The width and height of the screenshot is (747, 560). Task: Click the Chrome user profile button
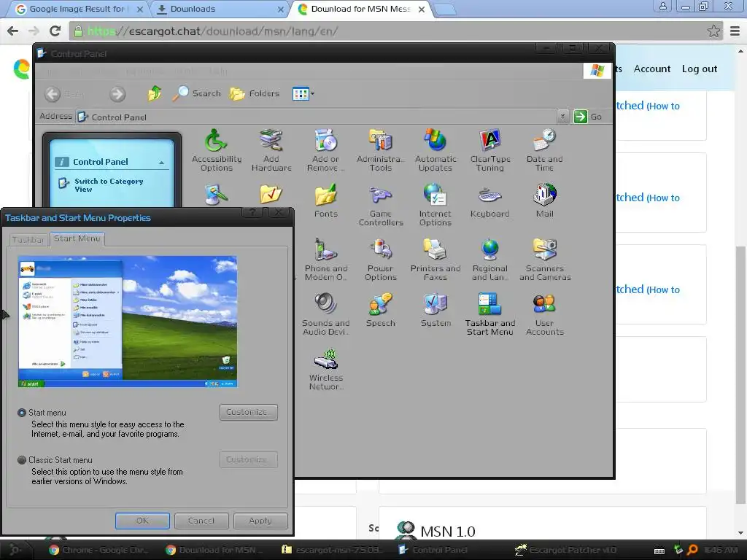click(x=662, y=6)
